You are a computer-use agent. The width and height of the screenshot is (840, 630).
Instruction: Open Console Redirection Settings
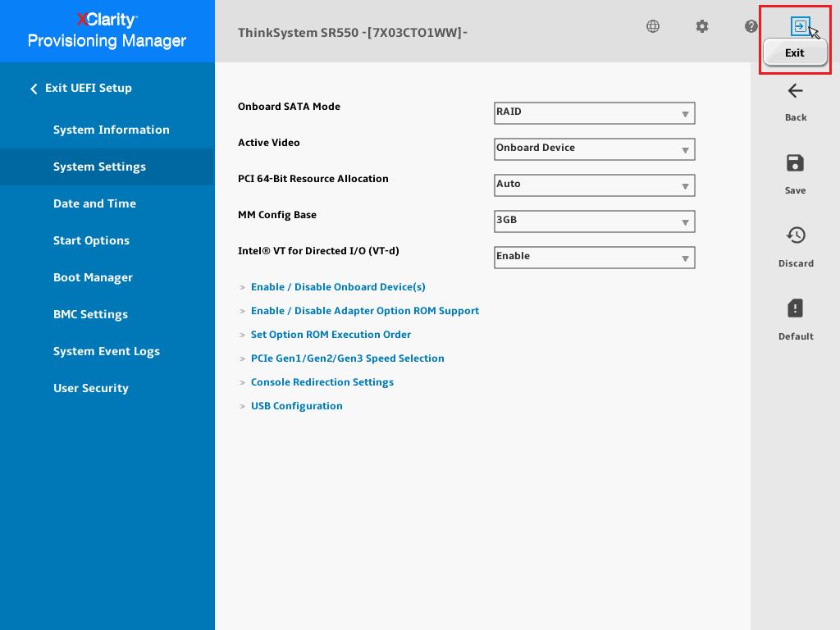pyautogui.click(x=322, y=382)
